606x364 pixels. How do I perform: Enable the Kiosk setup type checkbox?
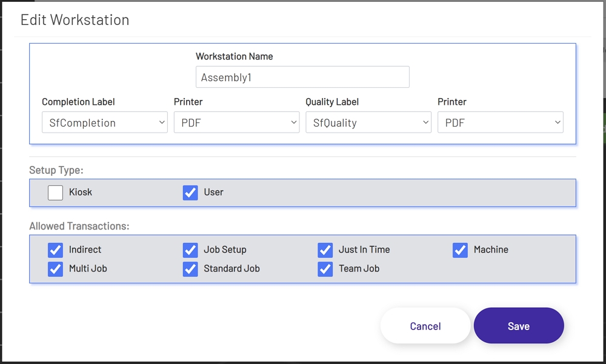click(55, 193)
